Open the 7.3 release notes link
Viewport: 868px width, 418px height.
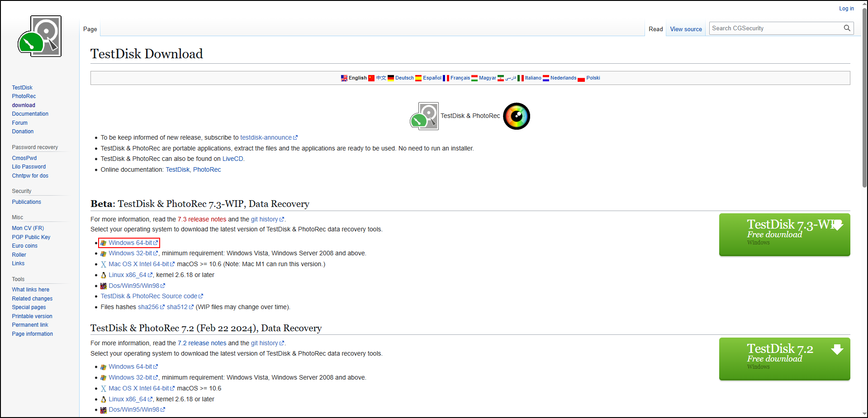[x=202, y=219]
